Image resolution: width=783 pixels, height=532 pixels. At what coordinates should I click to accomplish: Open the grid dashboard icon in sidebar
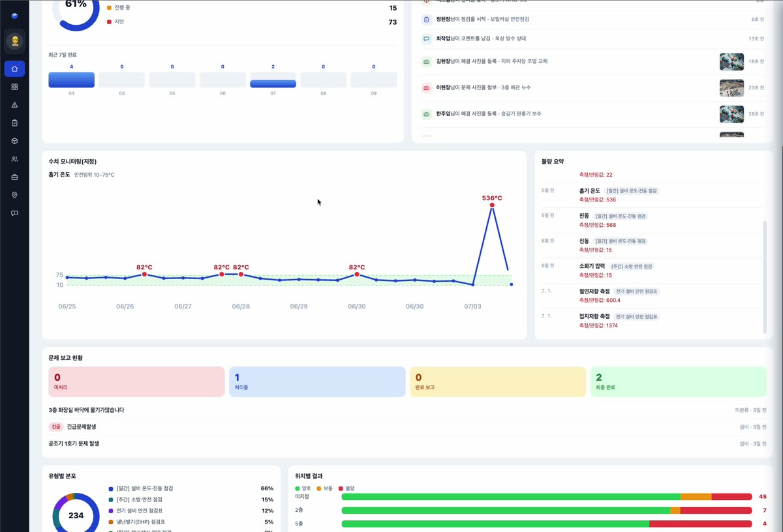14,87
